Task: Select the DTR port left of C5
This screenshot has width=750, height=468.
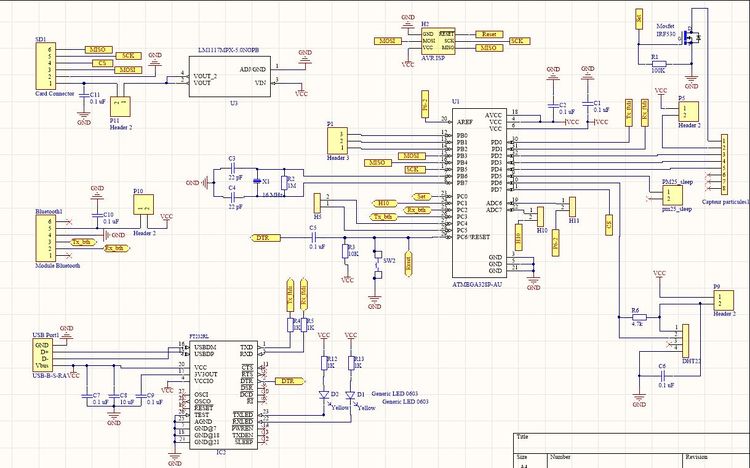Action: coord(263,239)
